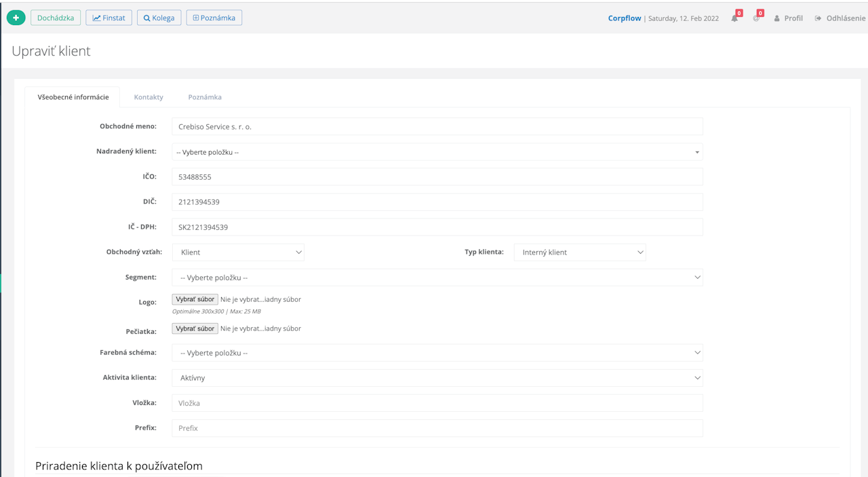Open the Nadradený klient dropdown
The width and height of the screenshot is (868, 477).
(x=437, y=152)
